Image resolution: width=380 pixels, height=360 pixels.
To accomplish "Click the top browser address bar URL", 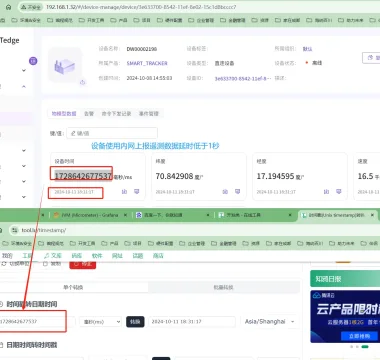I will coord(141,7).
